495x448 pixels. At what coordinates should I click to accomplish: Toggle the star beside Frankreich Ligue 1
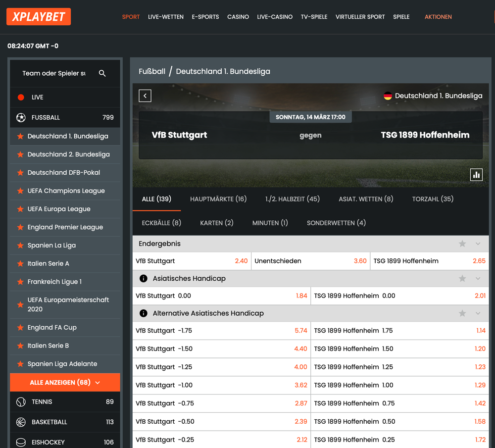[20, 282]
